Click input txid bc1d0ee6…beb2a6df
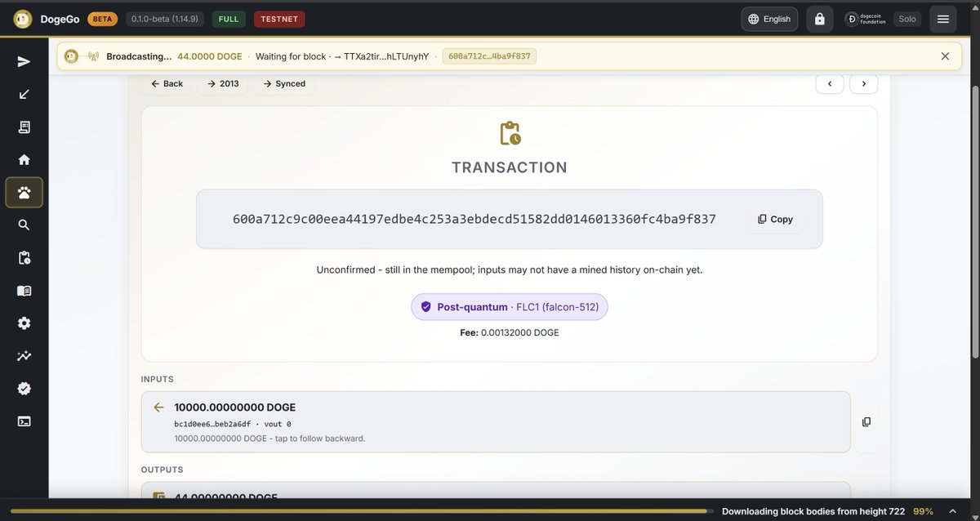The width and height of the screenshot is (980, 521). point(212,424)
